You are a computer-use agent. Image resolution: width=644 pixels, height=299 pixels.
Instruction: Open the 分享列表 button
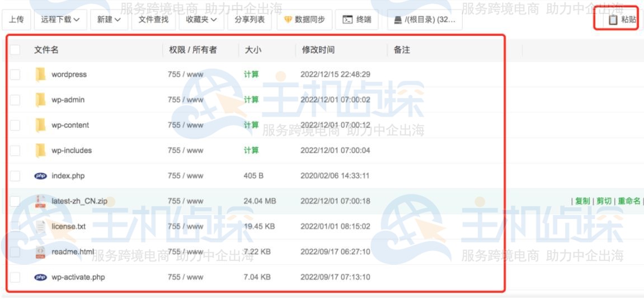(250, 20)
